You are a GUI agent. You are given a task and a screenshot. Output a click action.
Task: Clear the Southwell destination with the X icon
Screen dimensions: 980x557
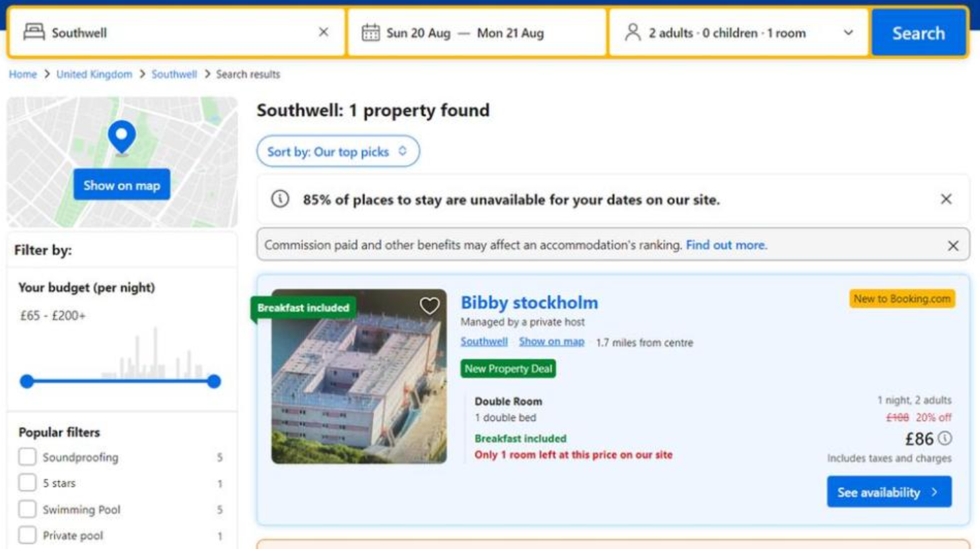coord(324,32)
